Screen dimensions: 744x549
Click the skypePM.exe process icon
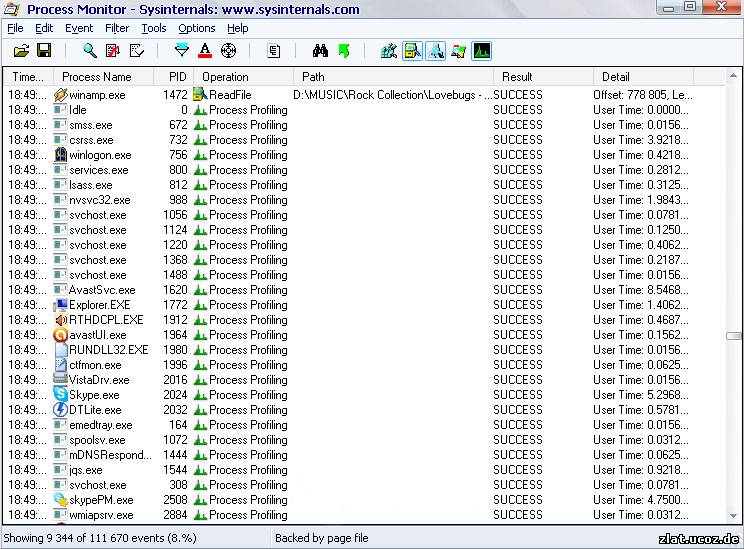(60, 500)
